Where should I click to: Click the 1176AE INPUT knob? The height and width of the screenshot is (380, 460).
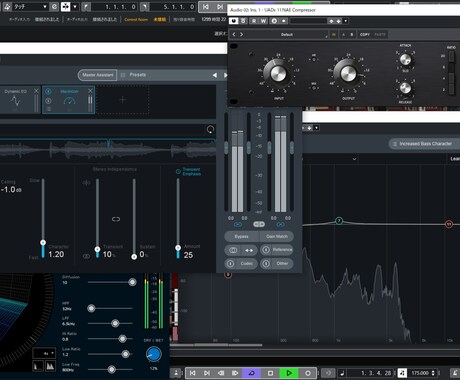click(x=278, y=73)
